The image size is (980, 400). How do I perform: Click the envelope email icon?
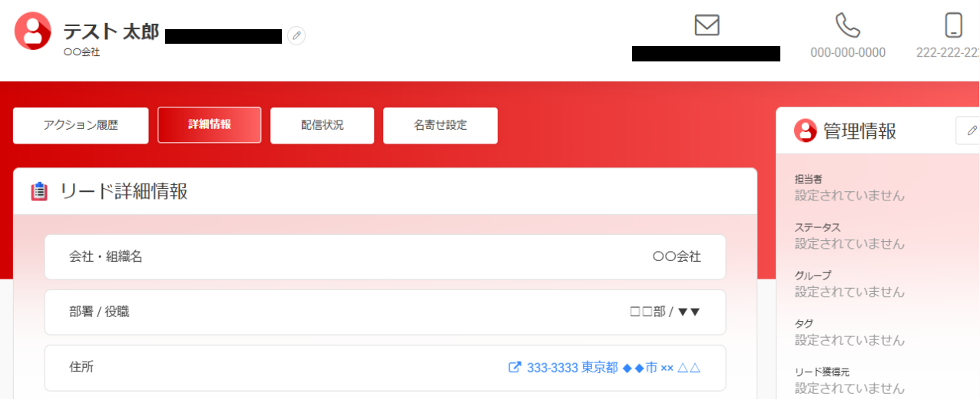[x=707, y=25]
